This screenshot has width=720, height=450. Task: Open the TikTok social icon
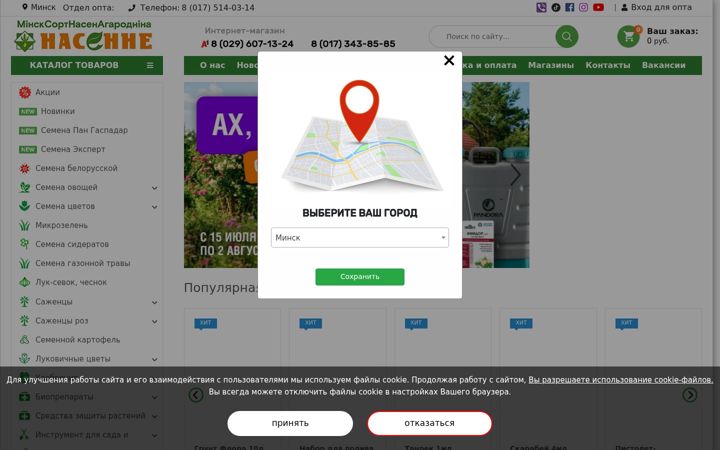[x=556, y=7]
